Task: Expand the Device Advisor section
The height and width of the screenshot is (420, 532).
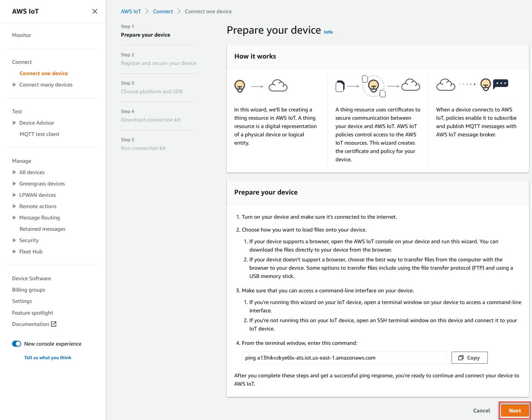Action: coord(14,122)
